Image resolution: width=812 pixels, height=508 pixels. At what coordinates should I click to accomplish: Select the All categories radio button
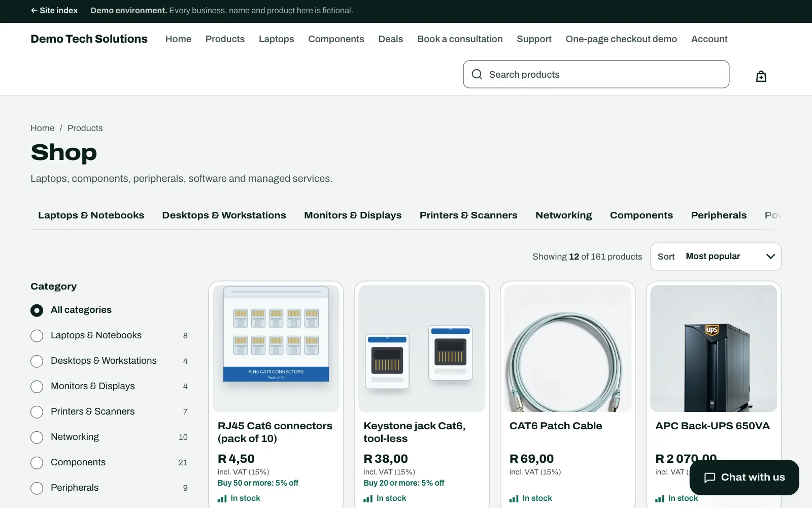tap(37, 310)
